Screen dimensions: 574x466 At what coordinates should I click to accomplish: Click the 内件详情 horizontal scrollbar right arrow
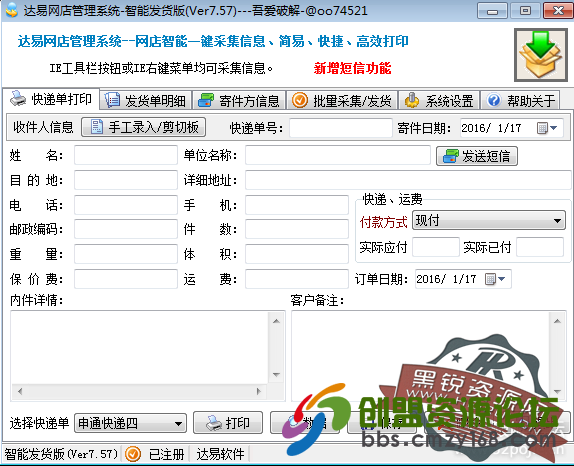coord(259,391)
